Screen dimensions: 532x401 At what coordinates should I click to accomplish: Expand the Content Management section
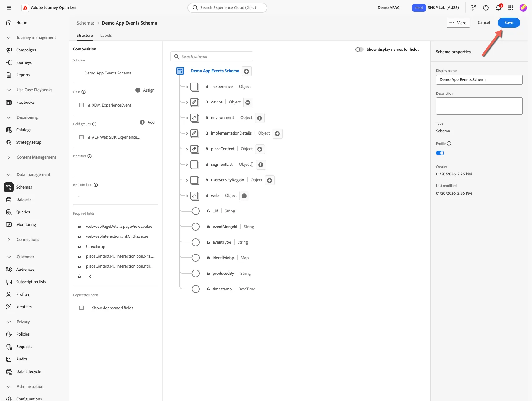(x=9, y=157)
